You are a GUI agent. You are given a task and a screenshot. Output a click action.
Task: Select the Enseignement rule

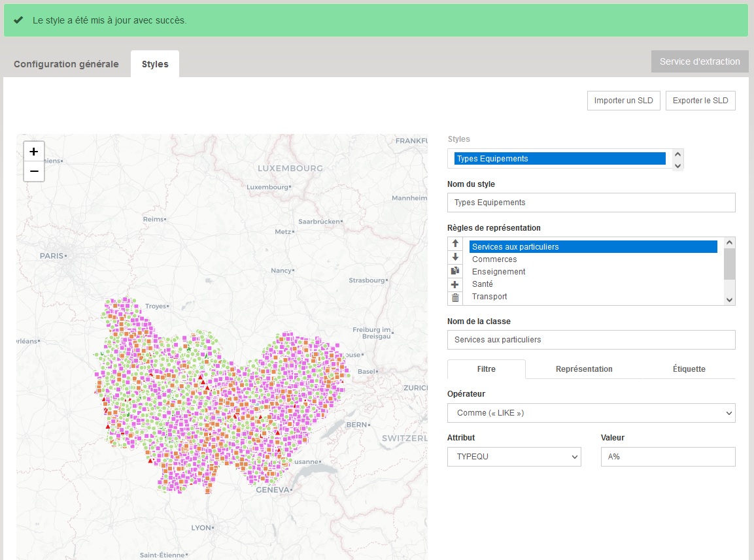click(x=593, y=272)
